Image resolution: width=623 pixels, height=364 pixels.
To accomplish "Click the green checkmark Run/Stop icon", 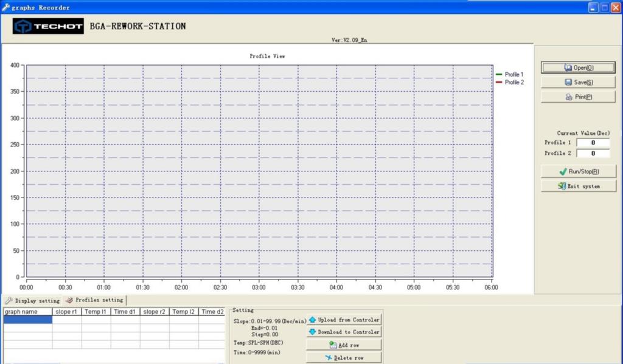I will pyautogui.click(x=563, y=171).
